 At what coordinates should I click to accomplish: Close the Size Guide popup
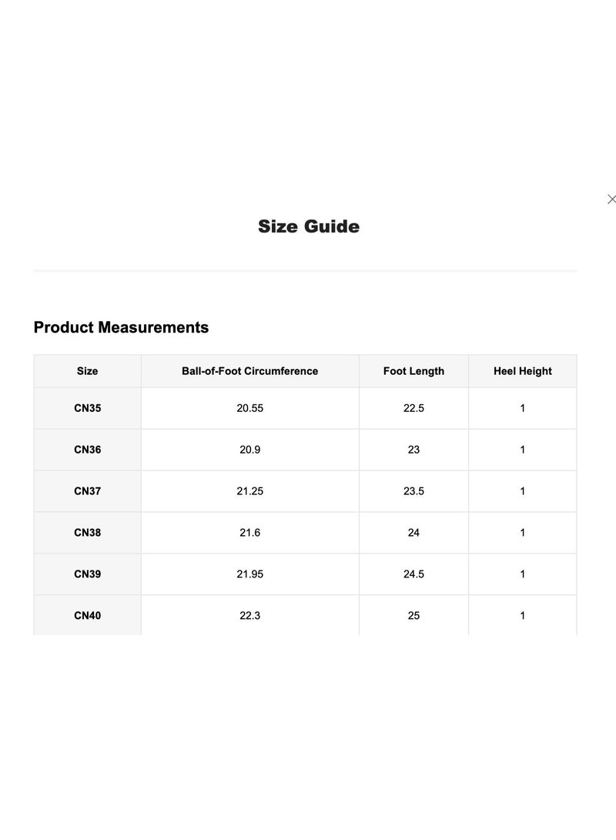pyautogui.click(x=611, y=199)
